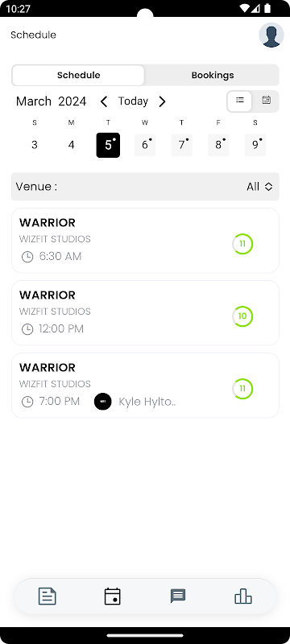The height and width of the screenshot is (644, 290).
Task: Open the 2024 year selector
Action: [72, 101]
